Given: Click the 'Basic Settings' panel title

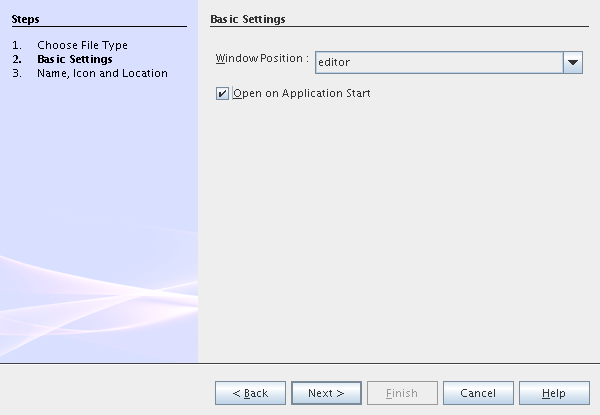Looking at the screenshot, I should (x=247, y=20).
